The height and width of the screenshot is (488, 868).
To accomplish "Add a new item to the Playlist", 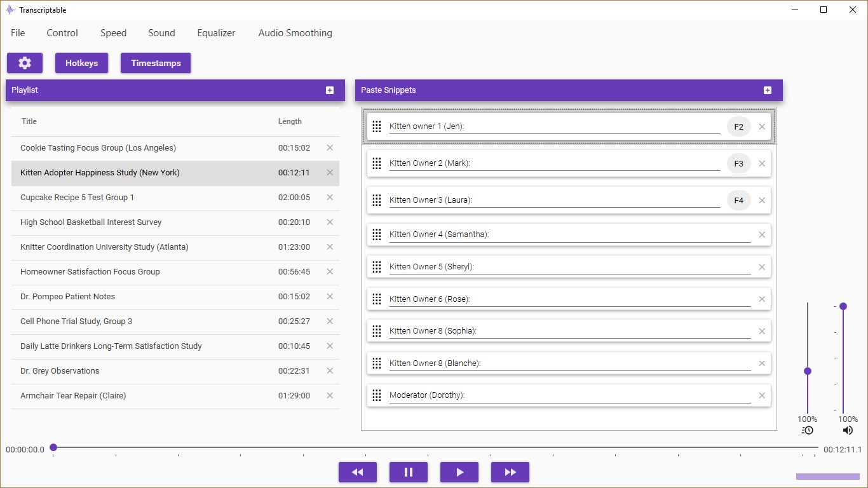I will 330,90.
